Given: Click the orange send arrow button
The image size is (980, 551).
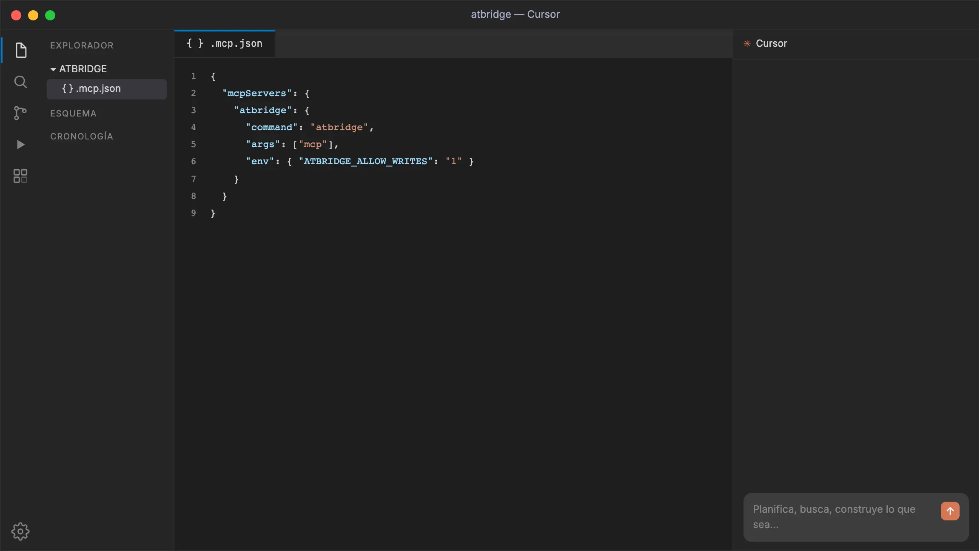Looking at the screenshot, I should coord(950,511).
